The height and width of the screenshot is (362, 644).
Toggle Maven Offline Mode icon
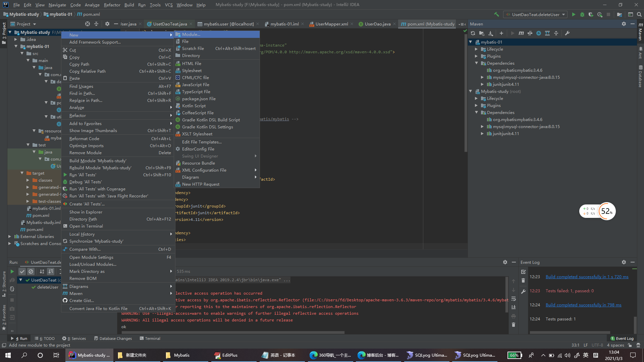(x=530, y=33)
